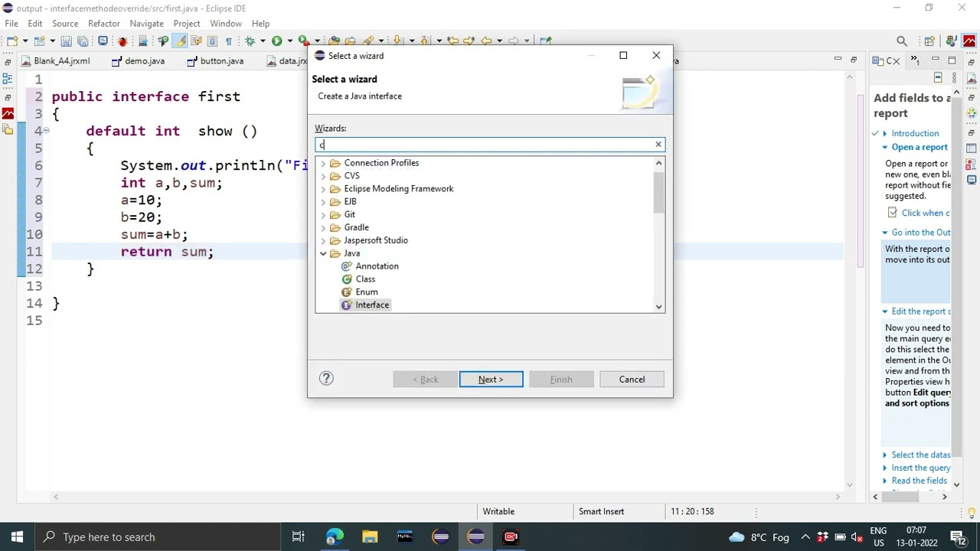
Task: Expand the EJB wizard folder
Action: click(323, 202)
